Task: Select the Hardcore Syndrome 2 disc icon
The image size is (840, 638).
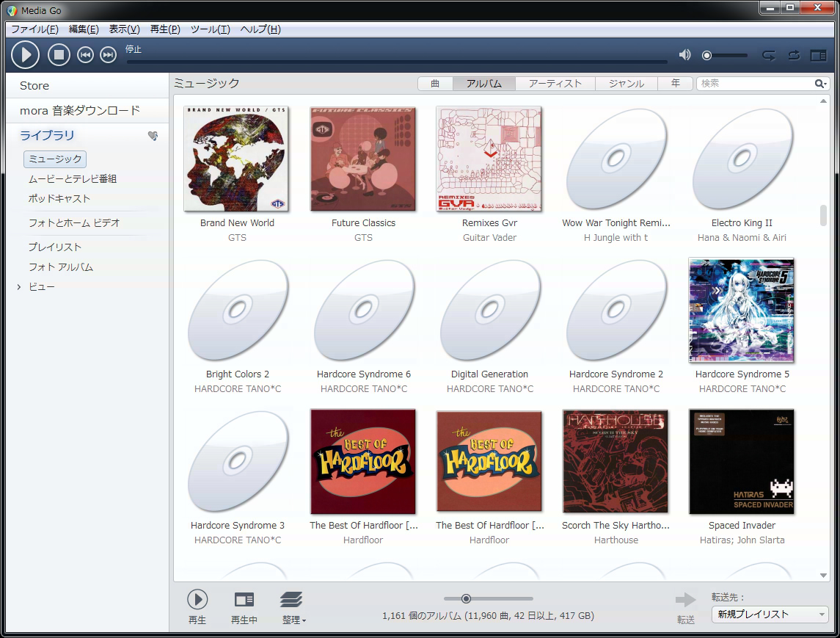Action: point(616,311)
